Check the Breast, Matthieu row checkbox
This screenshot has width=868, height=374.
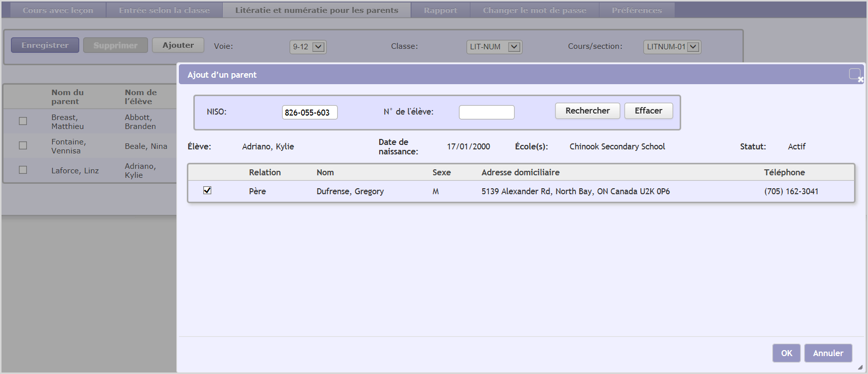23,121
